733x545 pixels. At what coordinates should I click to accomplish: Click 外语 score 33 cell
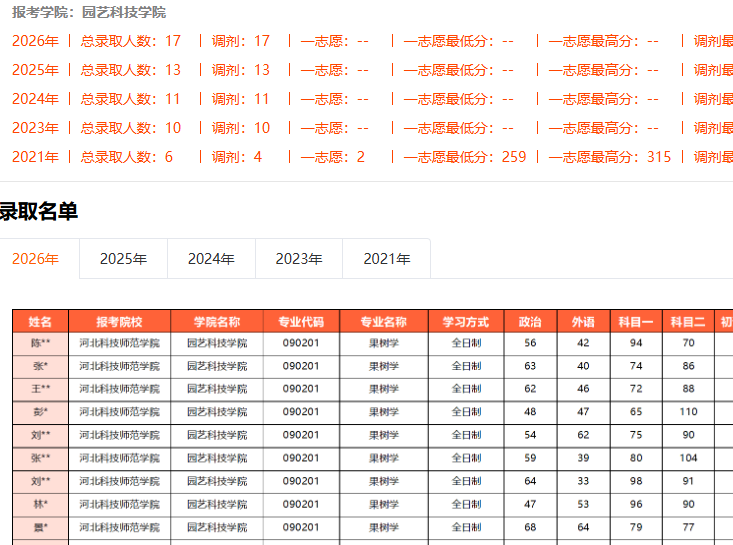click(x=583, y=481)
